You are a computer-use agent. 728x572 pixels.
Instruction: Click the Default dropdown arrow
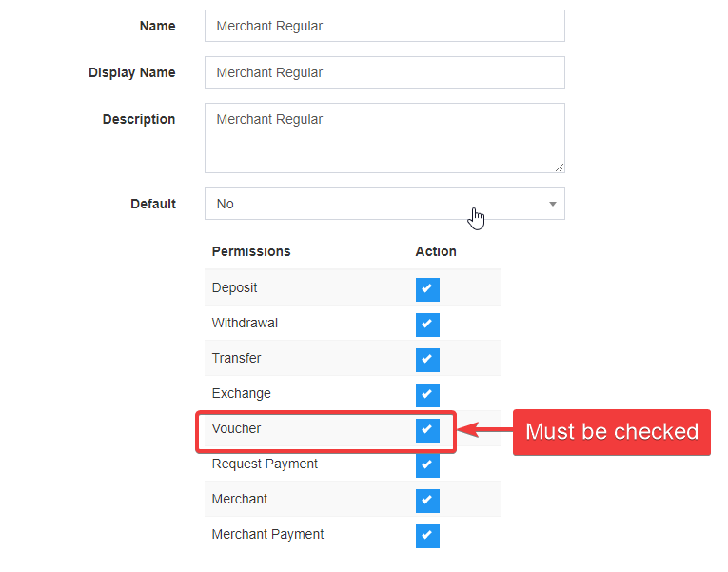pos(552,204)
